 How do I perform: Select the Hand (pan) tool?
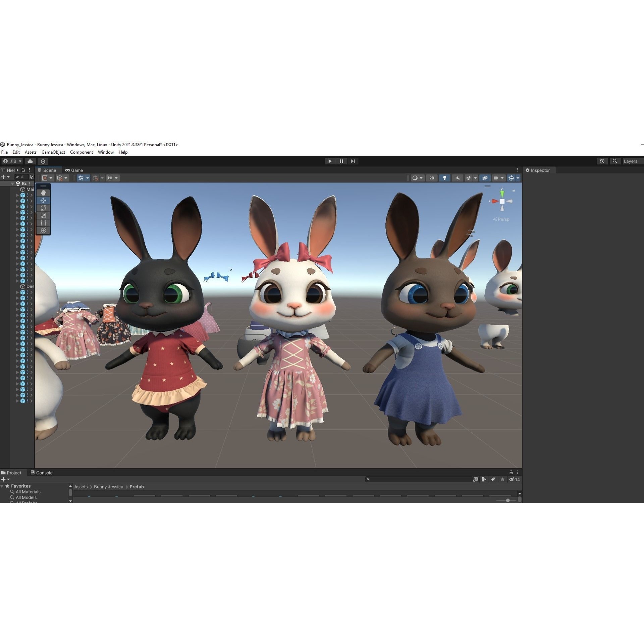point(43,192)
